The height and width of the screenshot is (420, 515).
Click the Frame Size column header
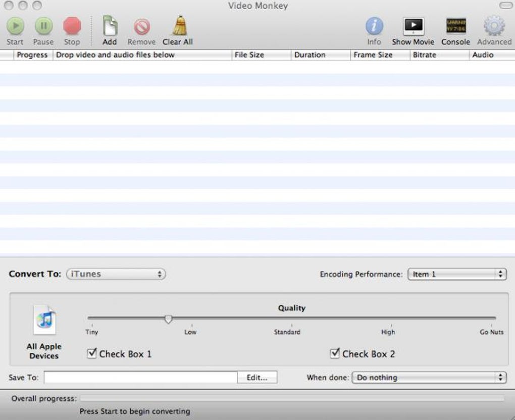[380, 55]
